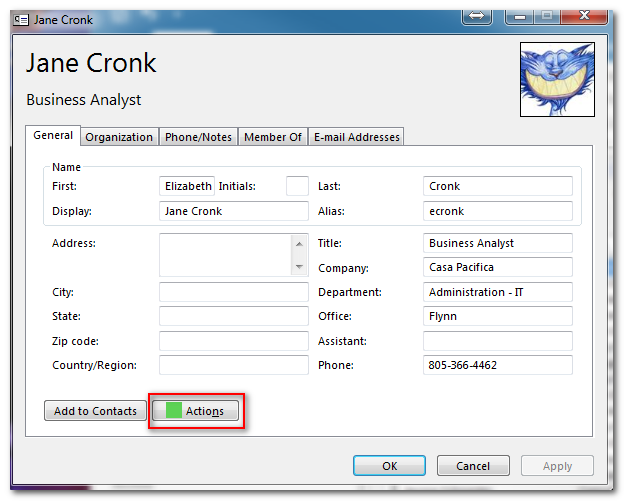
Task: Click the First name field with Elizabeth
Action: [x=187, y=186]
